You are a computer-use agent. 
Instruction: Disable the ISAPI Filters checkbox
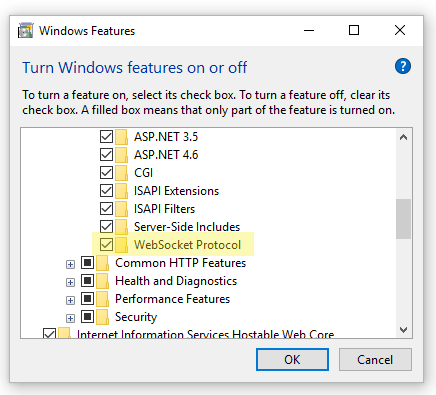[106, 209]
